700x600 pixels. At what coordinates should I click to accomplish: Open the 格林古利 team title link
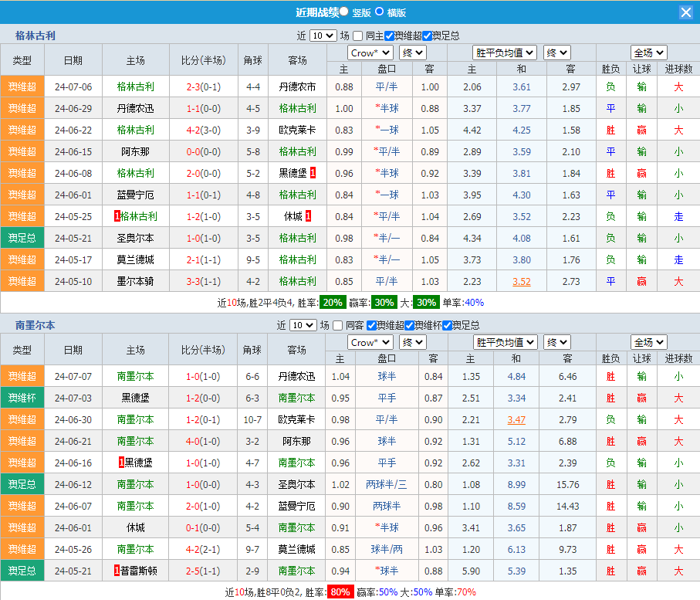(x=36, y=36)
